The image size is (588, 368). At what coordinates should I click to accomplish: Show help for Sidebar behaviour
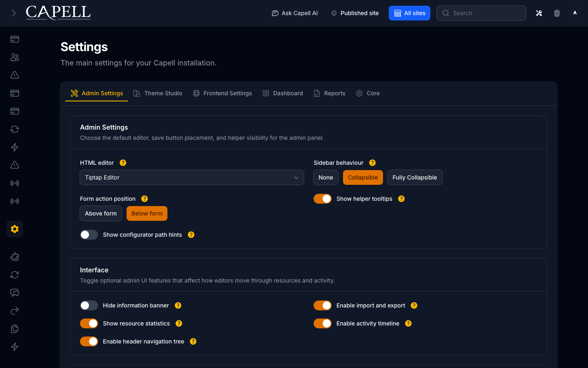click(x=372, y=163)
